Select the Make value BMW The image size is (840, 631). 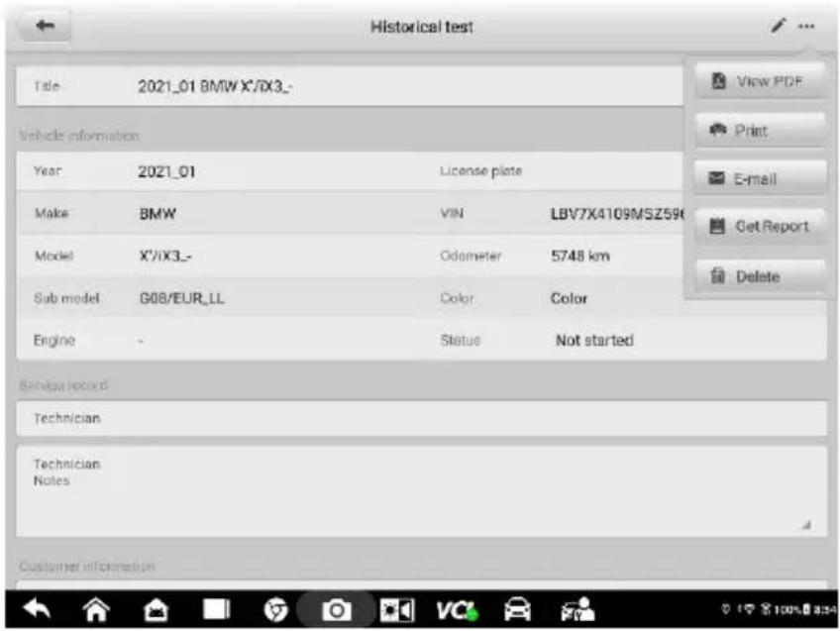point(157,214)
